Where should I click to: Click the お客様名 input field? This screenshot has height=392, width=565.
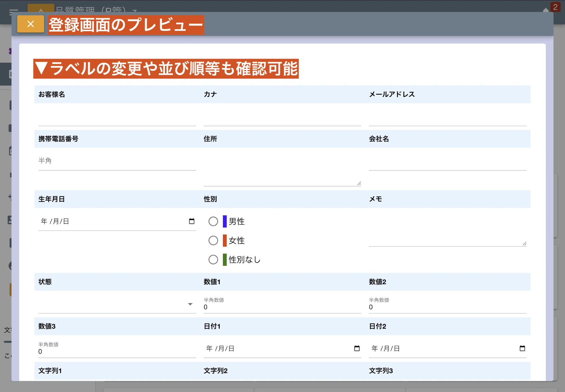tap(117, 119)
